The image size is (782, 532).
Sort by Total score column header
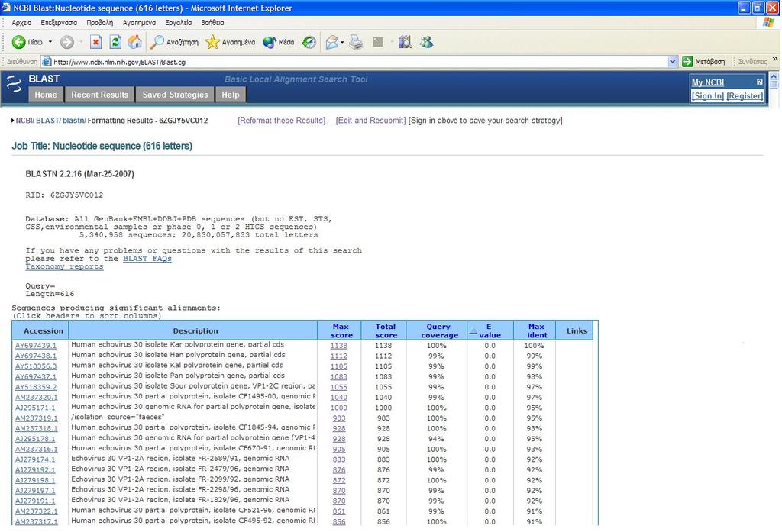tap(386, 330)
